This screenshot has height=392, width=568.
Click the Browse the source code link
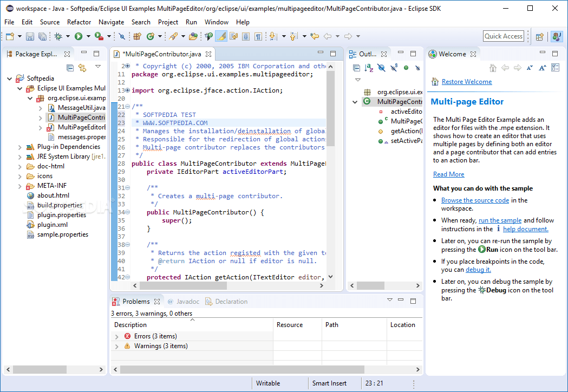[475, 200]
